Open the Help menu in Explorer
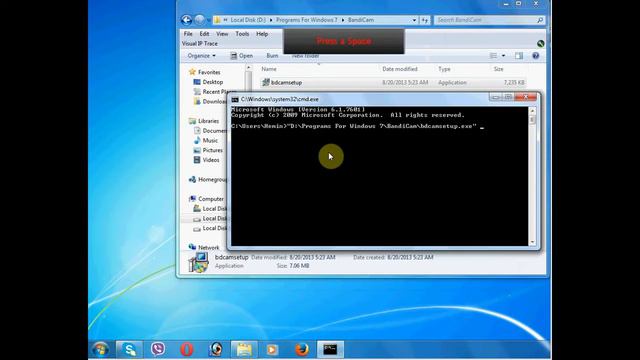Screen dimensions: 640x360 coord(262,34)
